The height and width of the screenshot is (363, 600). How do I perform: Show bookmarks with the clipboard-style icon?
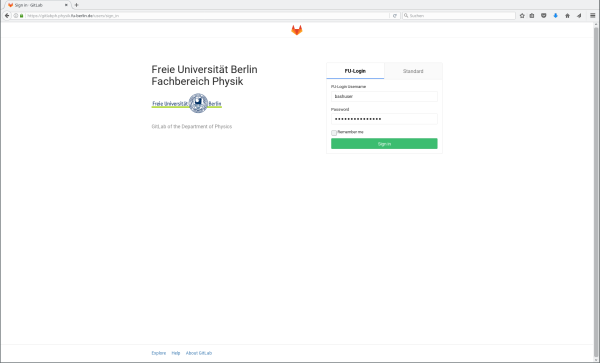[x=532, y=16]
